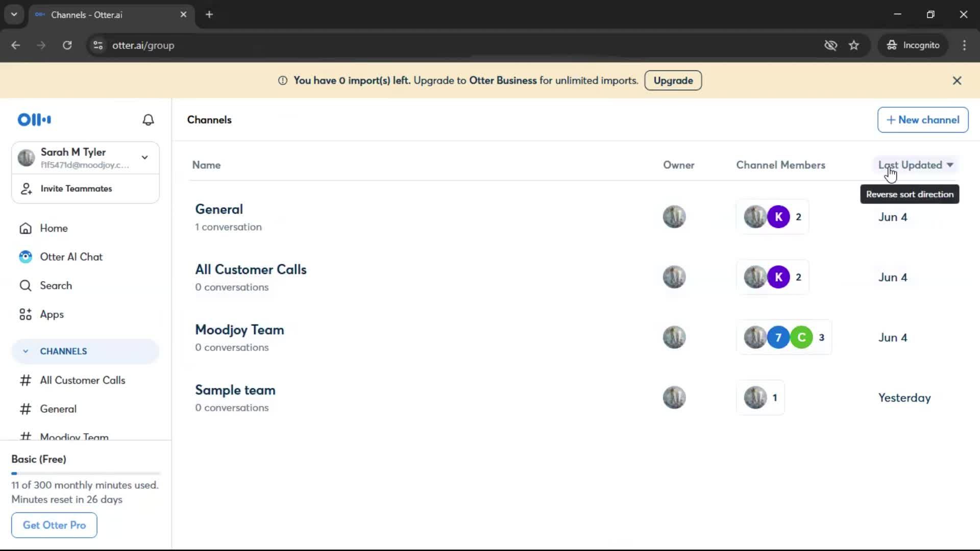Create a New channel
The image size is (980, 551).
[x=923, y=120]
